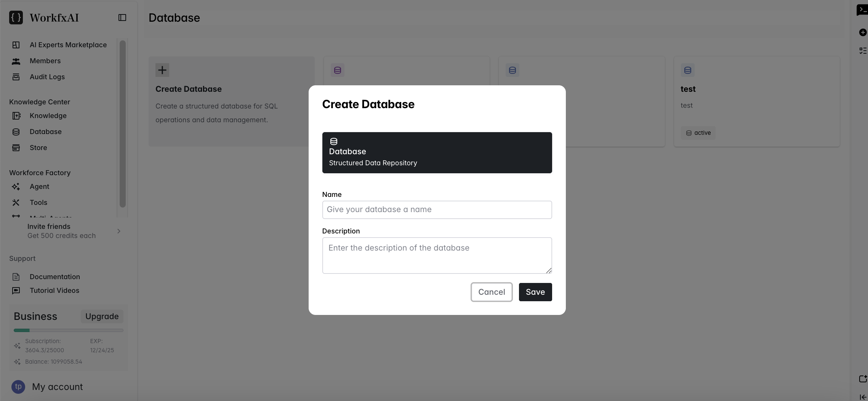Open My account avatar
Viewport: 868px width, 401px height.
click(x=18, y=387)
